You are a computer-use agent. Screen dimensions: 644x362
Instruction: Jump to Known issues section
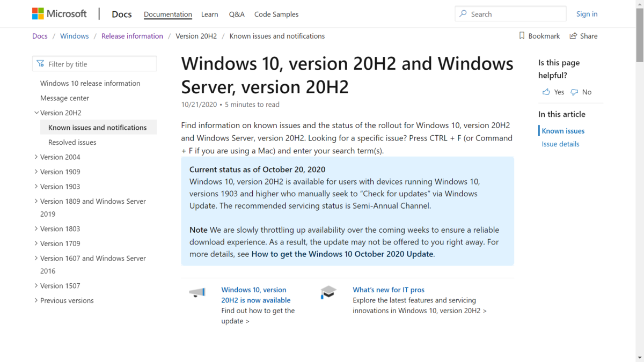click(x=563, y=131)
